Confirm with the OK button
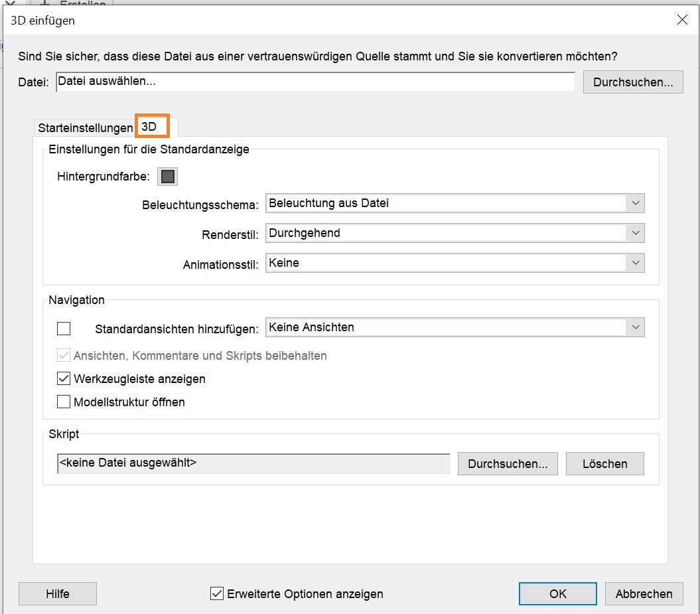Image resolution: width=700 pixels, height=614 pixels. 557,593
